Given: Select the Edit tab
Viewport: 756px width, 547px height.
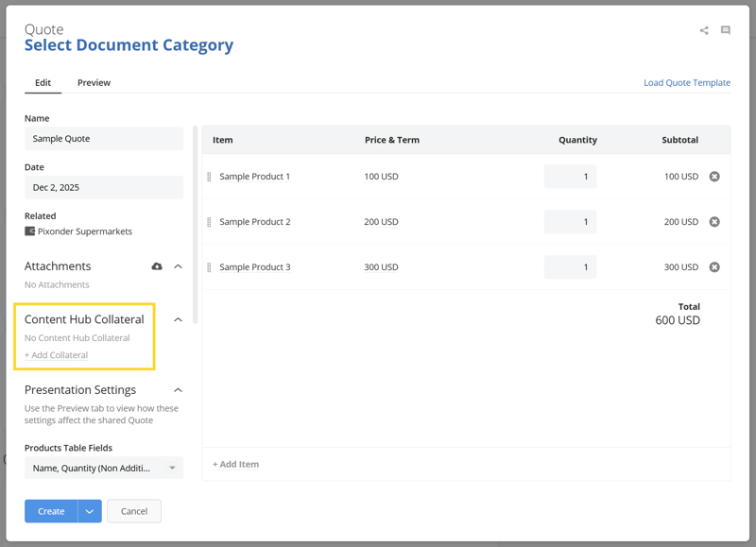Looking at the screenshot, I should click(43, 83).
